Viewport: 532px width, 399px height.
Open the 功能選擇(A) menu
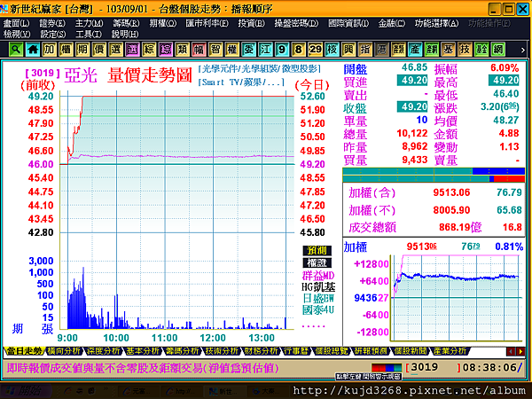coord(436,23)
